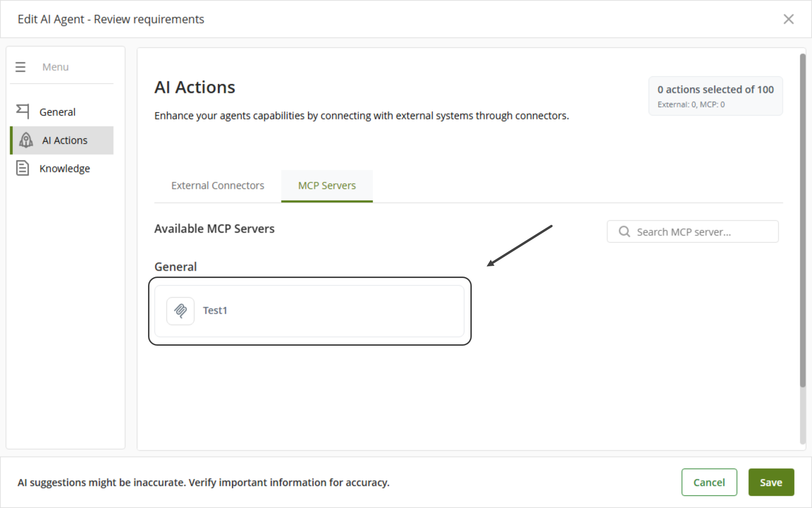
Task: Click the actions selected counter box
Action: tap(715, 96)
